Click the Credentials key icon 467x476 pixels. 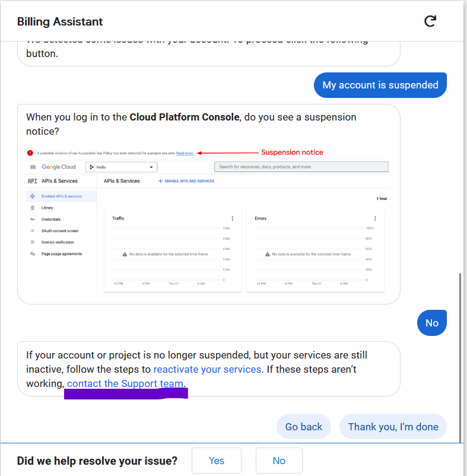[32, 220]
